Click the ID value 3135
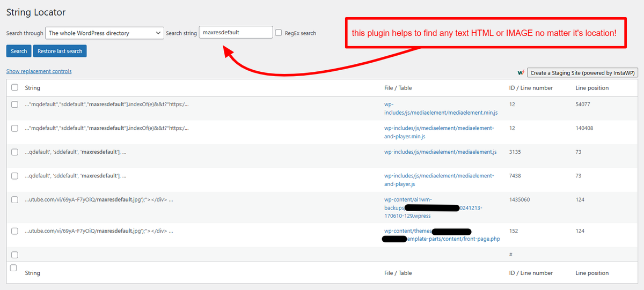 coord(515,152)
